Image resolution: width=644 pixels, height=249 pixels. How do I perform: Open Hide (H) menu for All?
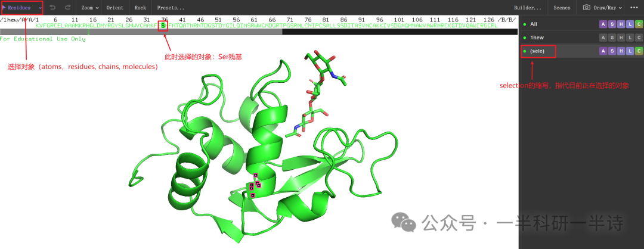click(x=621, y=24)
